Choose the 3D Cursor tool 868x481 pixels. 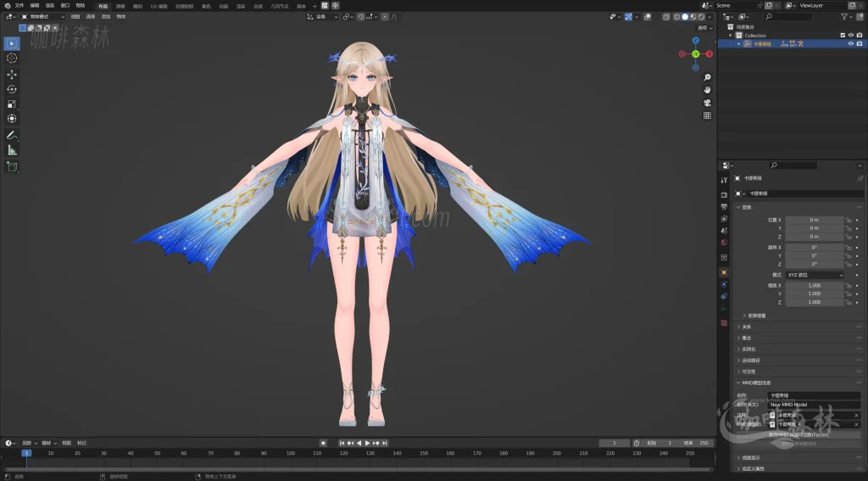pyautogui.click(x=12, y=59)
